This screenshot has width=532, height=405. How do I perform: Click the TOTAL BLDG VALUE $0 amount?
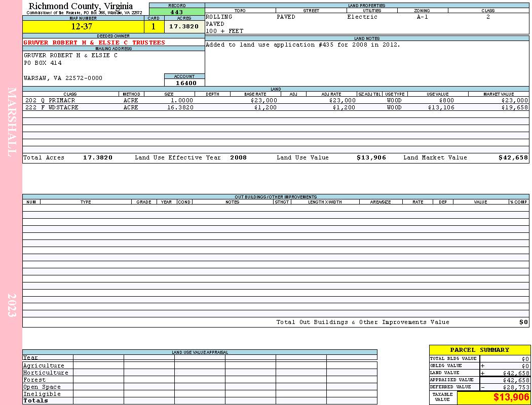click(x=525, y=359)
